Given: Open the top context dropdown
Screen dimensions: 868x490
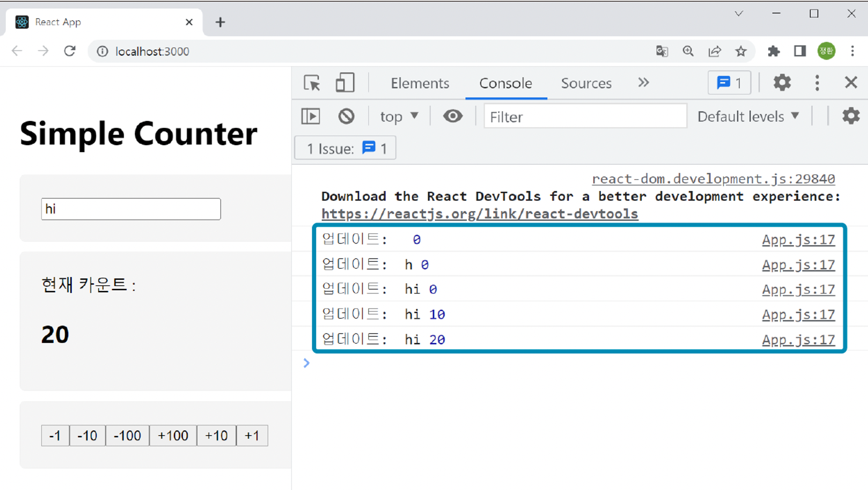Looking at the screenshot, I should [x=399, y=116].
